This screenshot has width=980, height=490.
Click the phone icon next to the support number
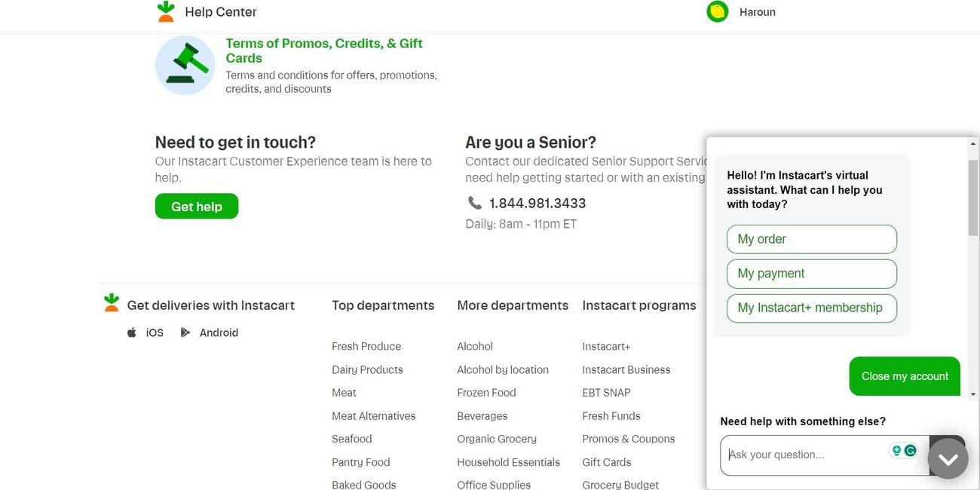tap(475, 202)
